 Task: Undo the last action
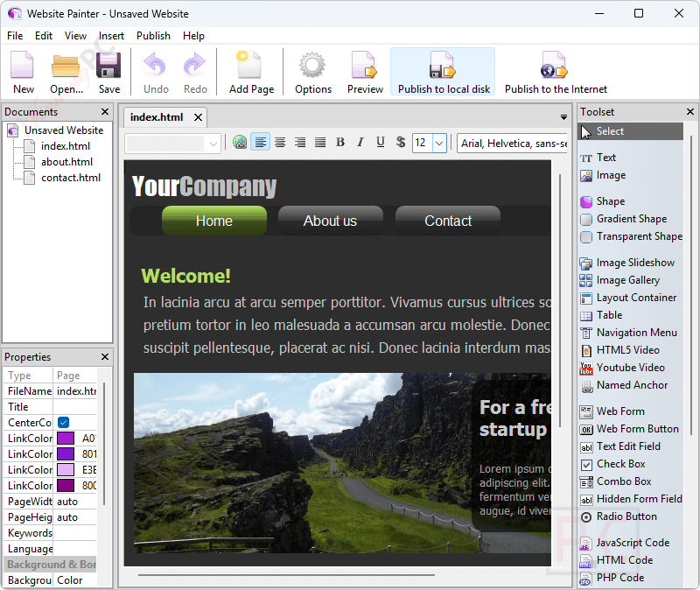156,72
